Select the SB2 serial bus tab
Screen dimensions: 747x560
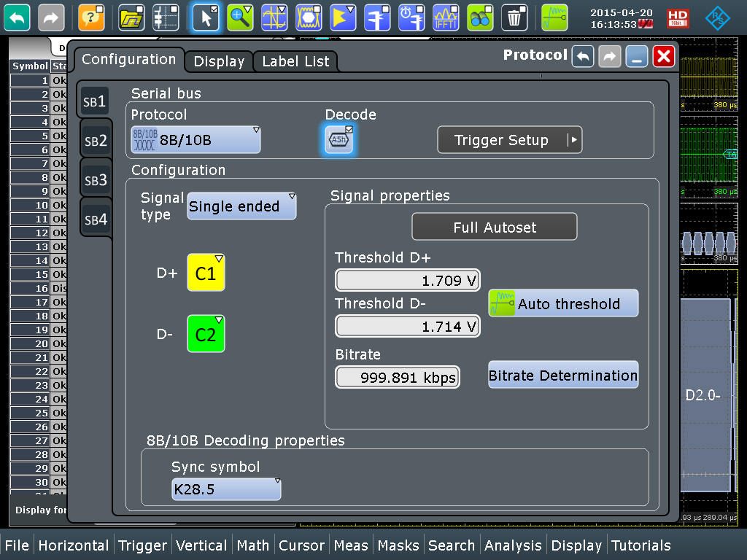[96, 140]
